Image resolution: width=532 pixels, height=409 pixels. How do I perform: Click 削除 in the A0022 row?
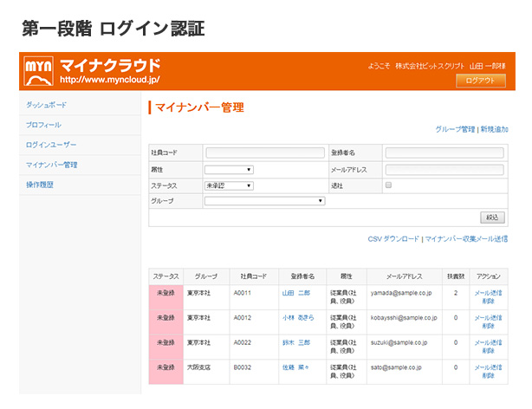point(488,351)
